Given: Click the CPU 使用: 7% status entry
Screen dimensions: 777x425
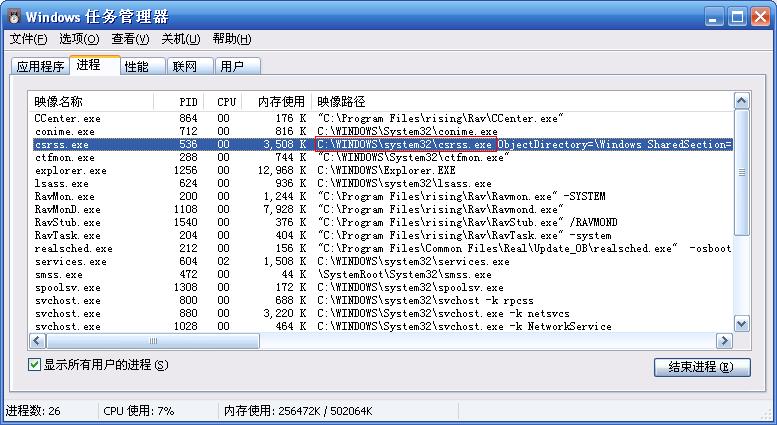Looking at the screenshot, I should point(139,411).
